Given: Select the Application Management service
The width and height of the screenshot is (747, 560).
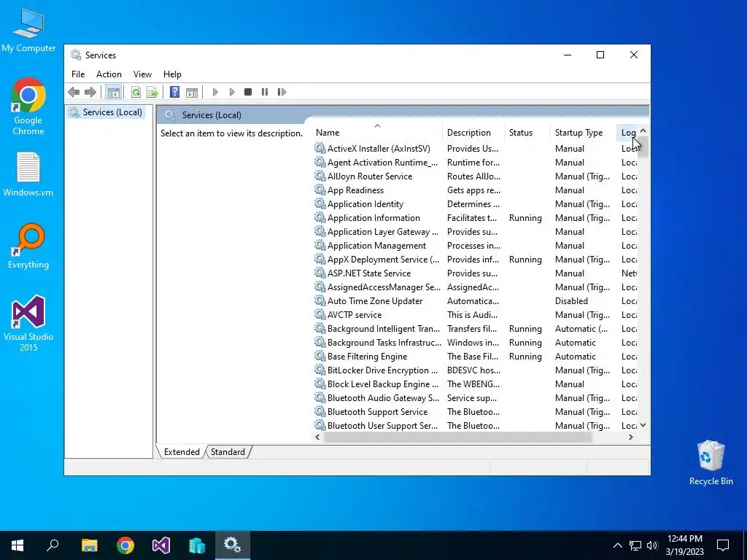Looking at the screenshot, I should [476, 245].
